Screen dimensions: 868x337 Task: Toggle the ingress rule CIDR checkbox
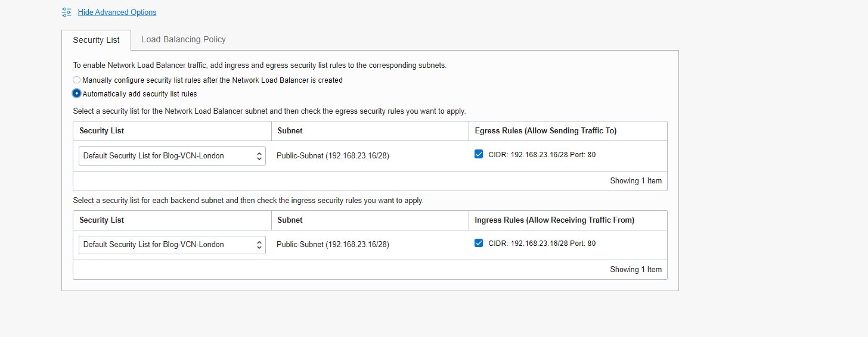(x=479, y=243)
